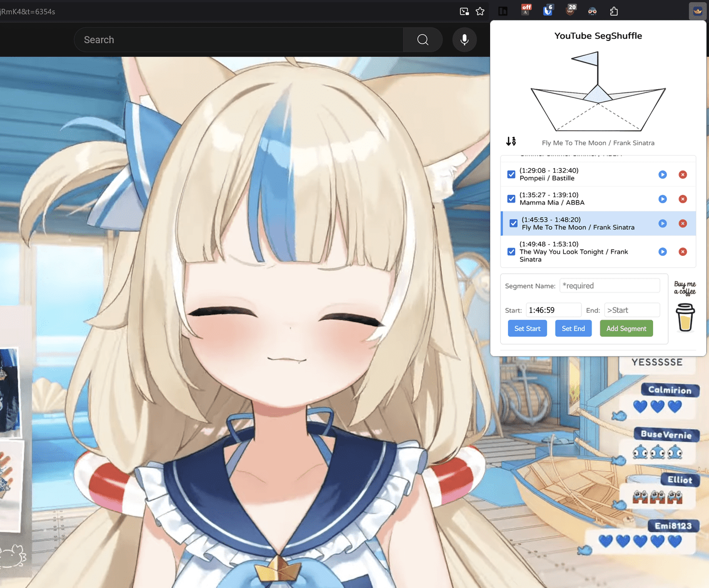Click the Elliot chat name tag
Image resolution: width=709 pixels, height=588 pixels.
680,480
